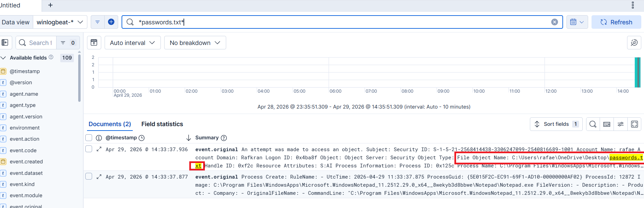Select checkbox for 14:33:37.877 row
This screenshot has height=208, width=644.
coord(89,176)
